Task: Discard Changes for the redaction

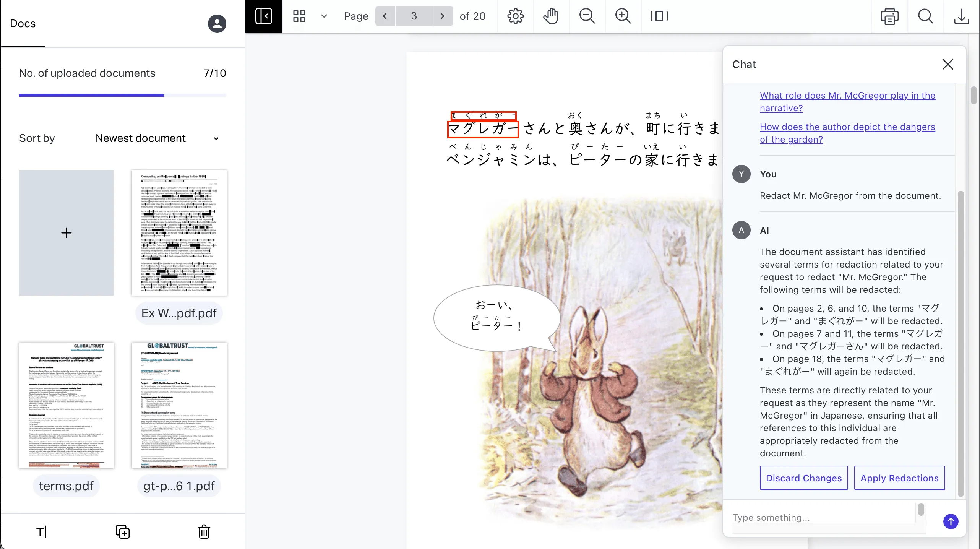Action: pyautogui.click(x=803, y=478)
